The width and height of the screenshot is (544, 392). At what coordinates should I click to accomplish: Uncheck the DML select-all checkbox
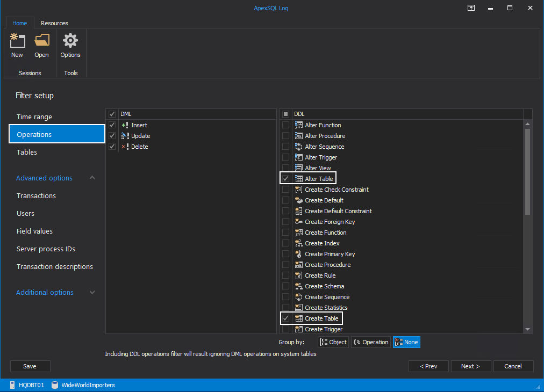pyautogui.click(x=112, y=114)
